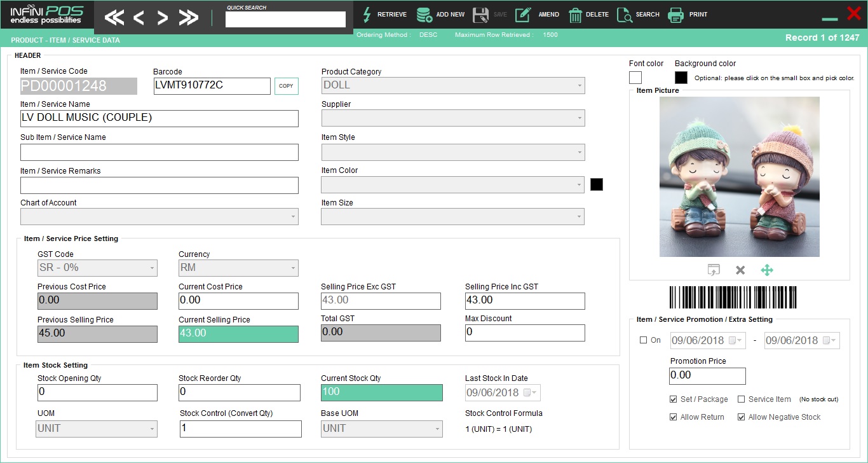The height and width of the screenshot is (463, 868).
Task: Enable the promotion On checkbox
Action: coord(643,340)
